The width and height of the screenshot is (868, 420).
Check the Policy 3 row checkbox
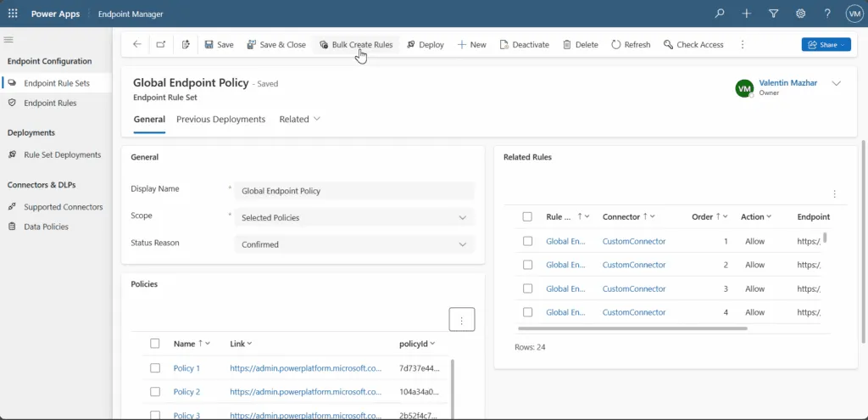[x=155, y=415]
